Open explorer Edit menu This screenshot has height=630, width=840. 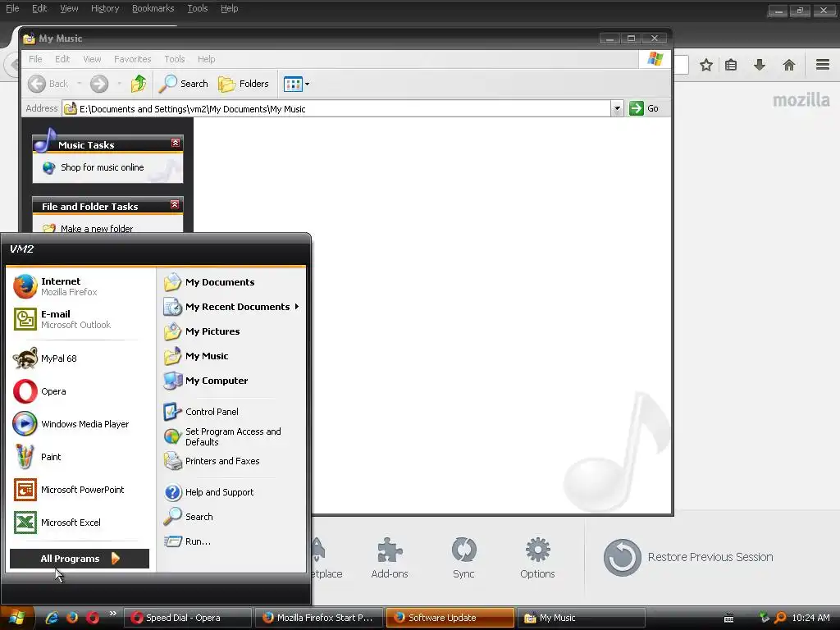click(x=62, y=59)
